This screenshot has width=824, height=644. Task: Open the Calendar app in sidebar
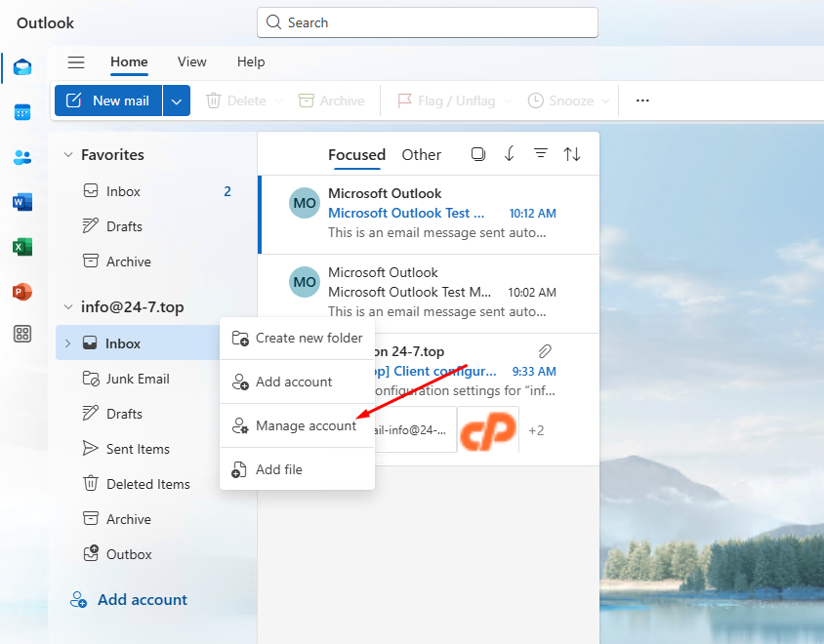click(x=21, y=112)
